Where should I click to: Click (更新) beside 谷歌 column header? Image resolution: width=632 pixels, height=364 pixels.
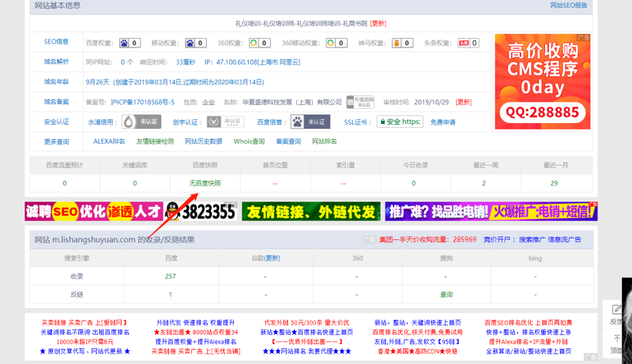(272, 258)
